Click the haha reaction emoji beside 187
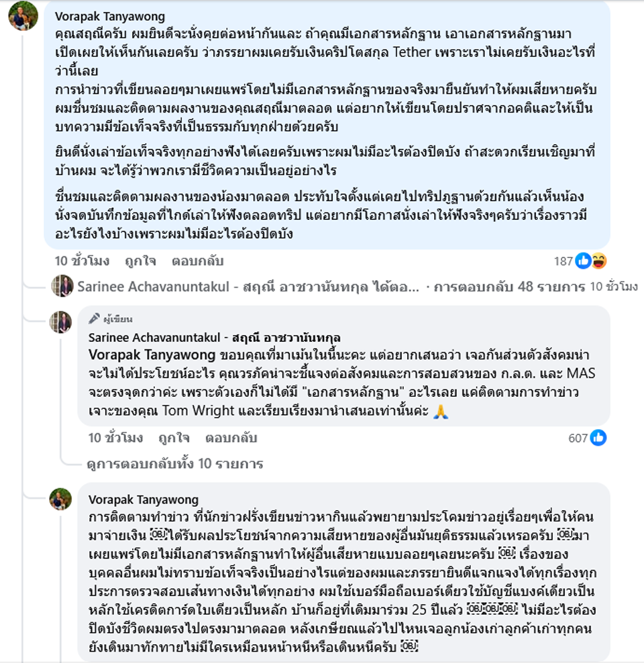 click(599, 261)
